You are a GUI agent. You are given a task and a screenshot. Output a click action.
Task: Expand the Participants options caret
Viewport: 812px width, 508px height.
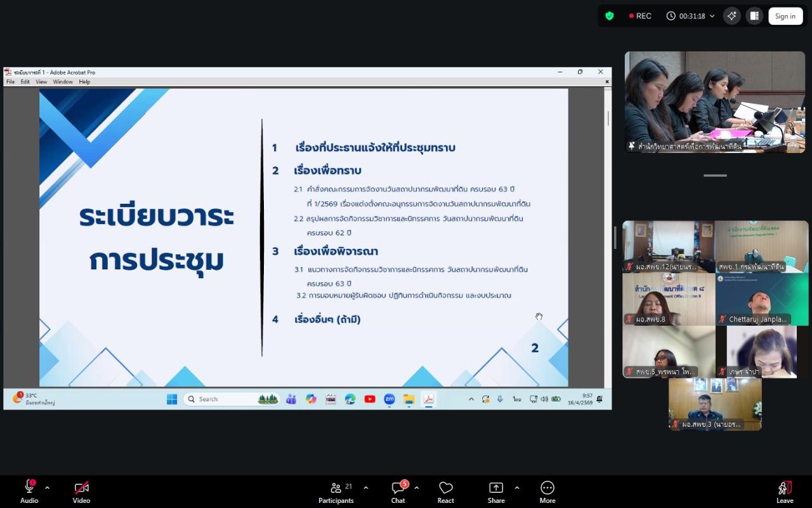[365, 488]
